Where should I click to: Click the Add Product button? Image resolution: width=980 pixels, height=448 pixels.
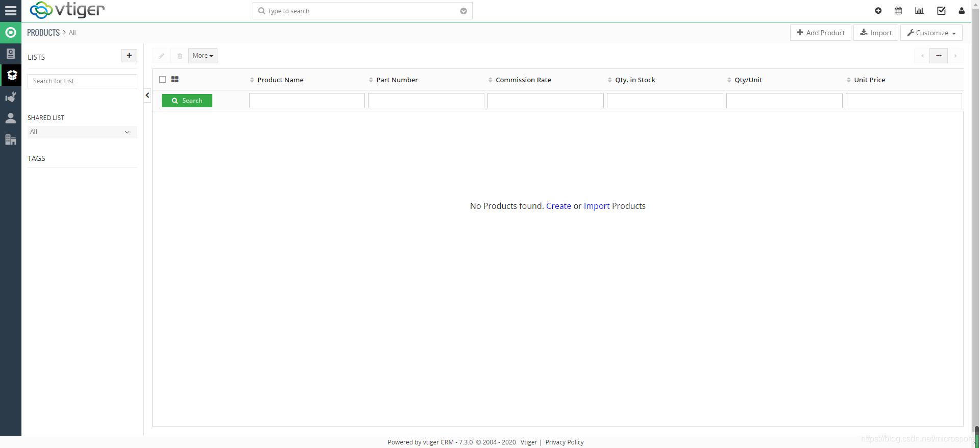click(821, 33)
